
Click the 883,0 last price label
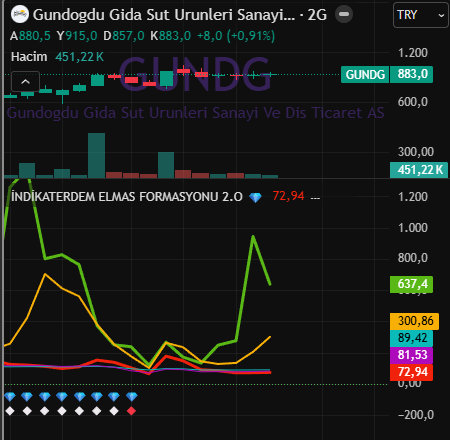[x=412, y=74]
